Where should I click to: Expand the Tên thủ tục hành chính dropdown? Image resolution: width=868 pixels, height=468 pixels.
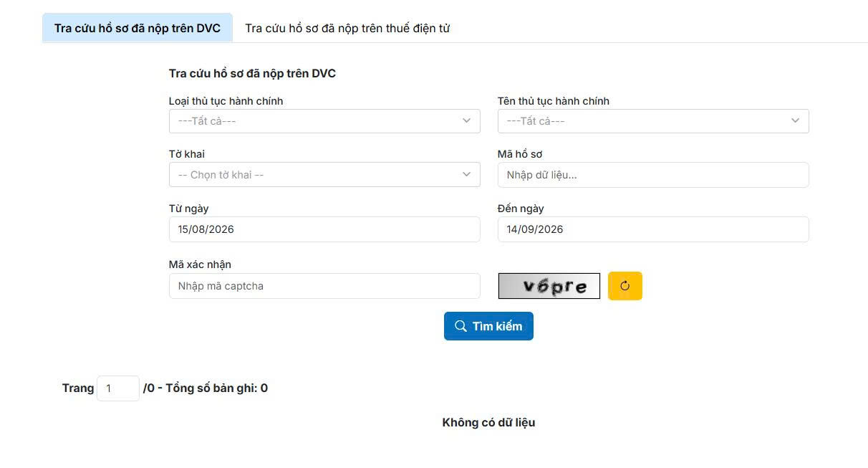click(x=653, y=121)
